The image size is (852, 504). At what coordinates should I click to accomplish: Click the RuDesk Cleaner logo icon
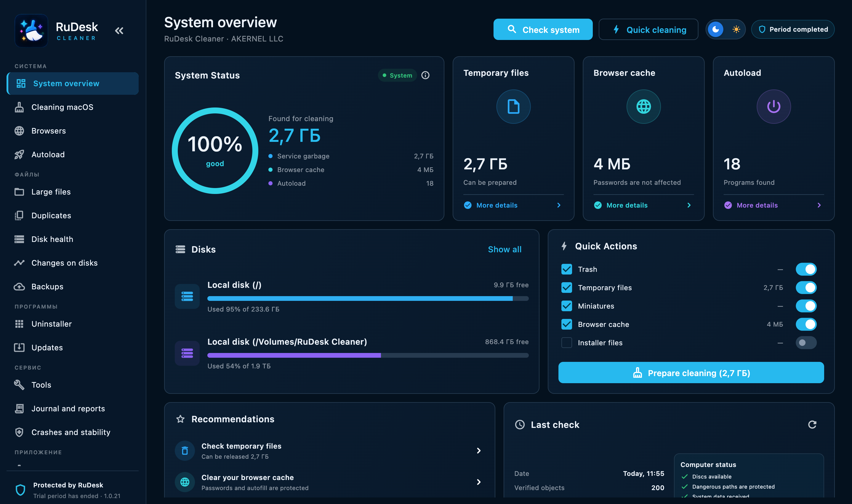coord(32,31)
